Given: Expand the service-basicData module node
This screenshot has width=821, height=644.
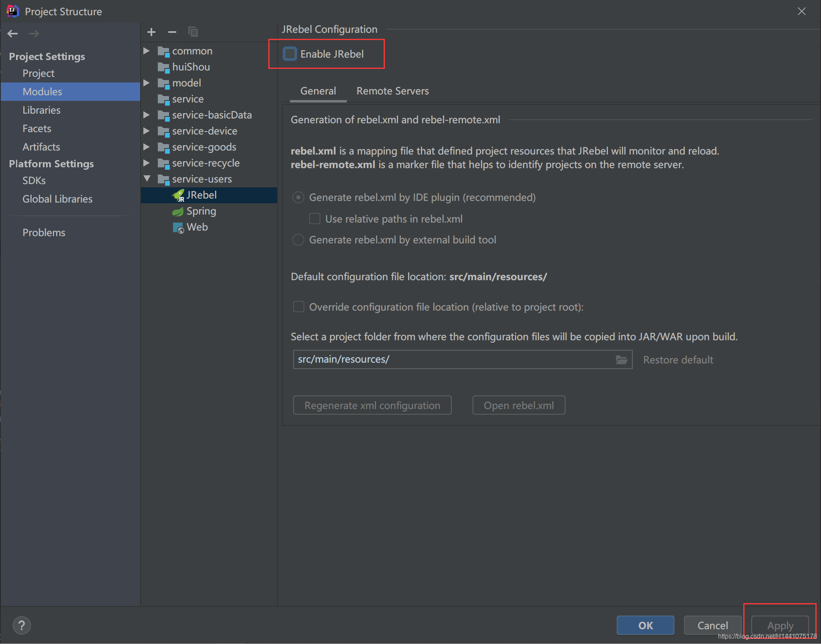Looking at the screenshot, I should tap(147, 115).
